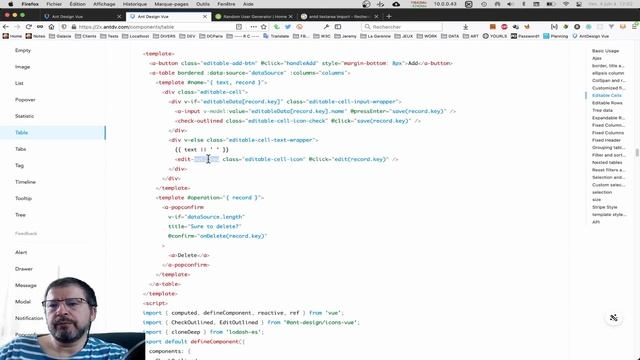The width and height of the screenshot is (640, 360).
Task: Open the Wi-Fi status menu icon
Action: tap(566, 4)
